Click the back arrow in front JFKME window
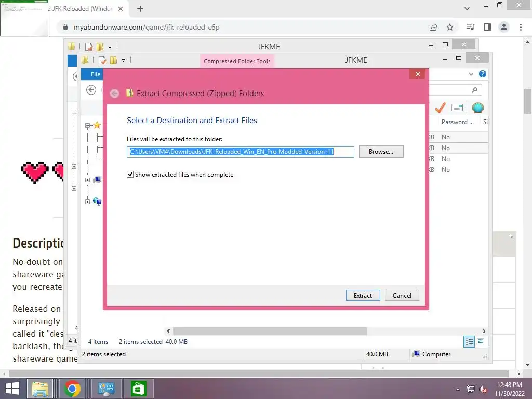This screenshot has width=532, height=399. [x=91, y=90]
